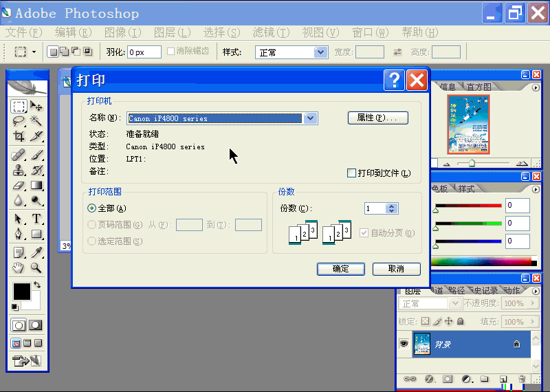Select the Lasso tool
This screenshot has width=550, height=392.
[19, 122]
